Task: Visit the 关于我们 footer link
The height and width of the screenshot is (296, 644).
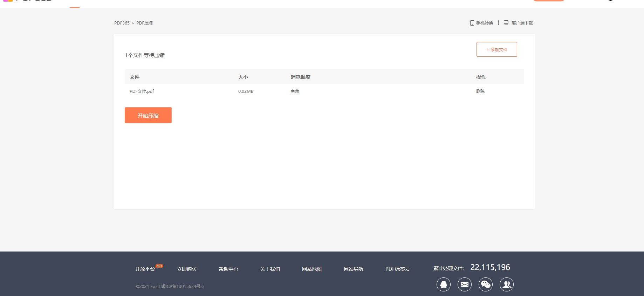Action: [270, 269]
